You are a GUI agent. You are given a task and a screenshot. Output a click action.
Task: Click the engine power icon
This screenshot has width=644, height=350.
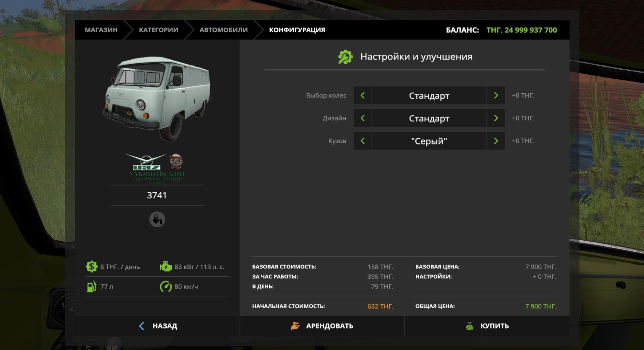click(x=166, y=267)
